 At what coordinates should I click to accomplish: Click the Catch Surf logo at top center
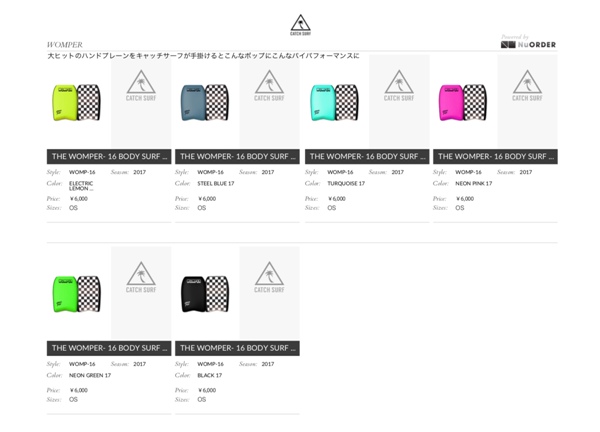(300, 25)
